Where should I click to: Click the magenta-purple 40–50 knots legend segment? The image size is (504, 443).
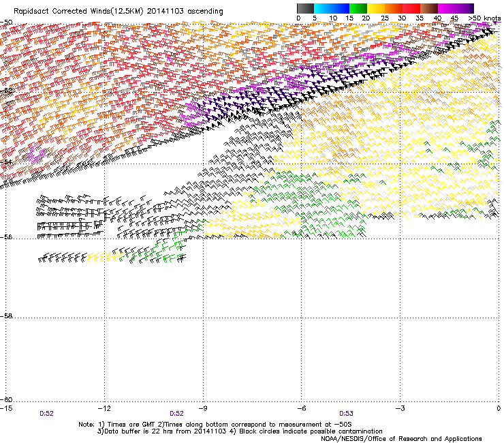click(x=456, y=8)
